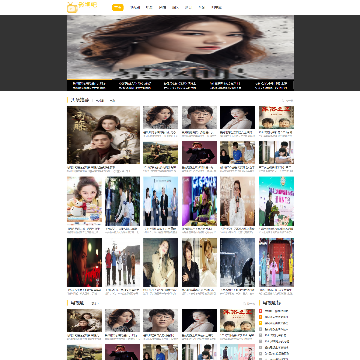360x360 pixels.
Task: Open upper-grid cartoon poster of two boys
Action: click(276, 117)
